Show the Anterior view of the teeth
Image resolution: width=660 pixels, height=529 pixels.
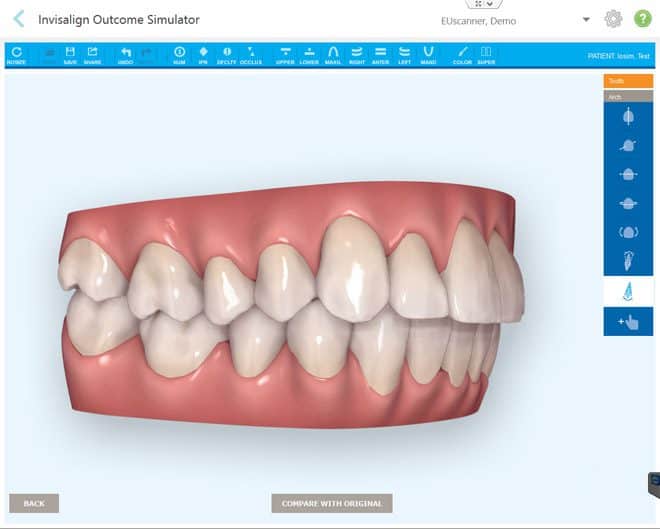point(381,55)
